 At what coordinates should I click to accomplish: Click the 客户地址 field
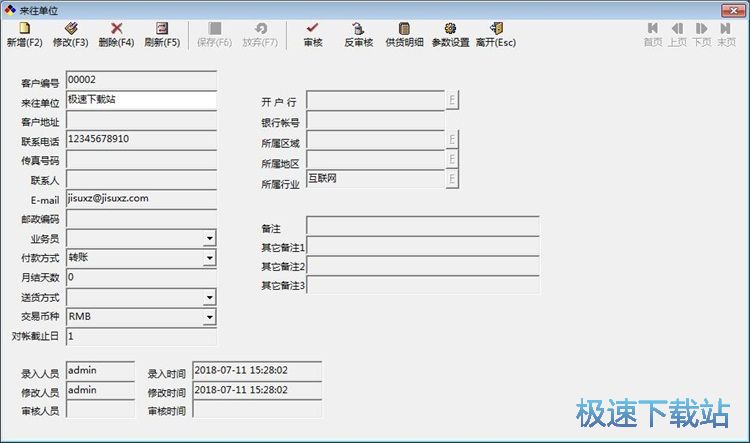[141, 120]
